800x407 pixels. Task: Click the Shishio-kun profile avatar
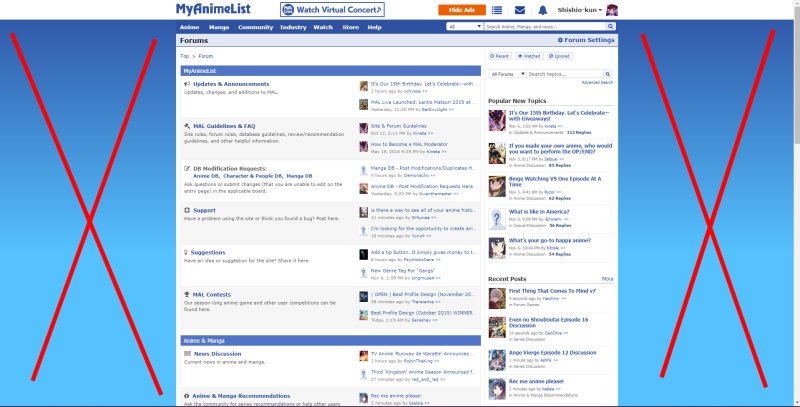612,10
